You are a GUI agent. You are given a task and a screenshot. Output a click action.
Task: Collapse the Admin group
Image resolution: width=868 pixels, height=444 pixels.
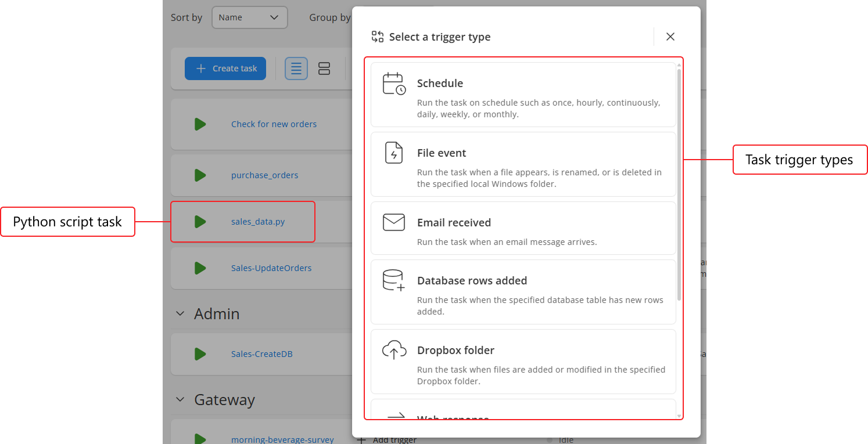point(181,314)
